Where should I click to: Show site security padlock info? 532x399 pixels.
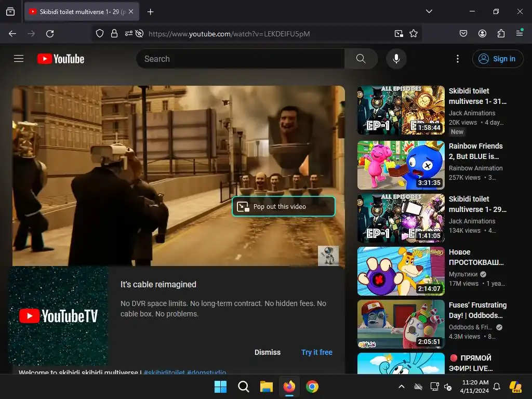114,34
